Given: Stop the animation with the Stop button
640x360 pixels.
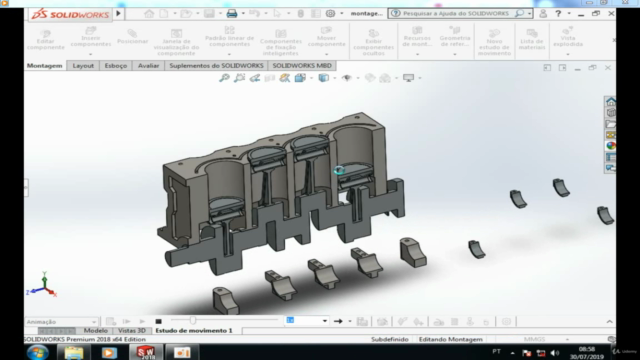Looking at the screenshot, I should tap(158, 322).
